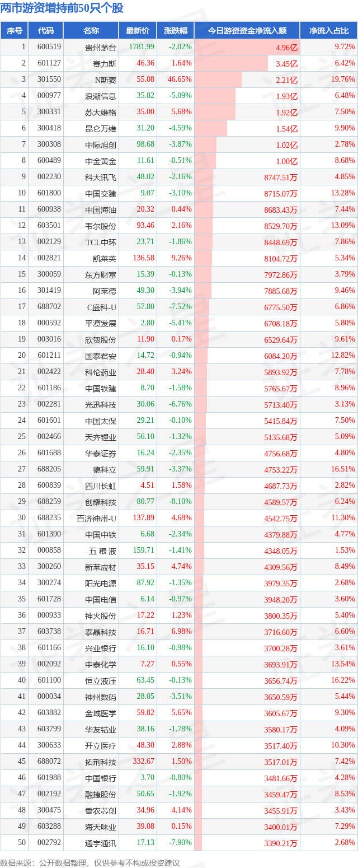
Task: Click the price 332.67 of 拓荆科技
Action: [143, 762]
